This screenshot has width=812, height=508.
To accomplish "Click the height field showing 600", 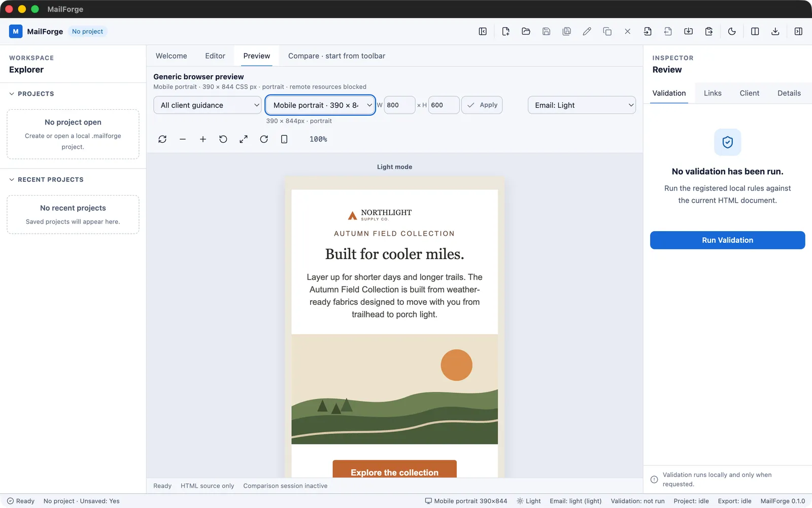I will point(444,105).
